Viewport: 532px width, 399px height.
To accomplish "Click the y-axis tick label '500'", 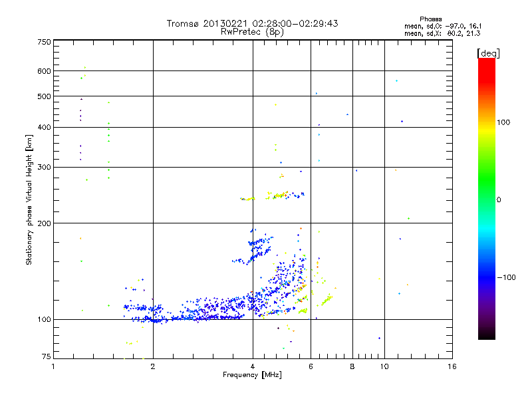I will [x=45, y=96].
